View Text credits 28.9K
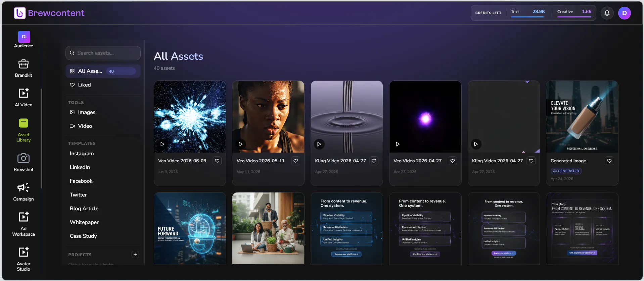 click(528, 13)
